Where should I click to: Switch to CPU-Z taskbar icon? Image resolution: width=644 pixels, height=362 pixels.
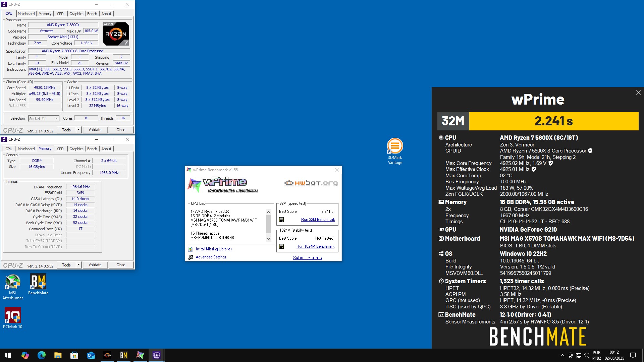(x=156, y=355)
